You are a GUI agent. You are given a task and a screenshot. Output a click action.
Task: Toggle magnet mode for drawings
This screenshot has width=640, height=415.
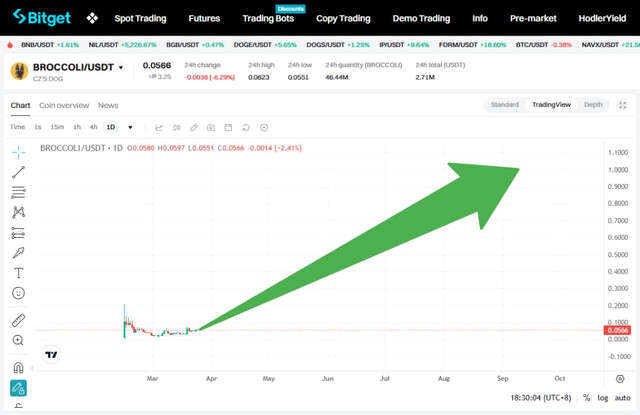(18, 368)
